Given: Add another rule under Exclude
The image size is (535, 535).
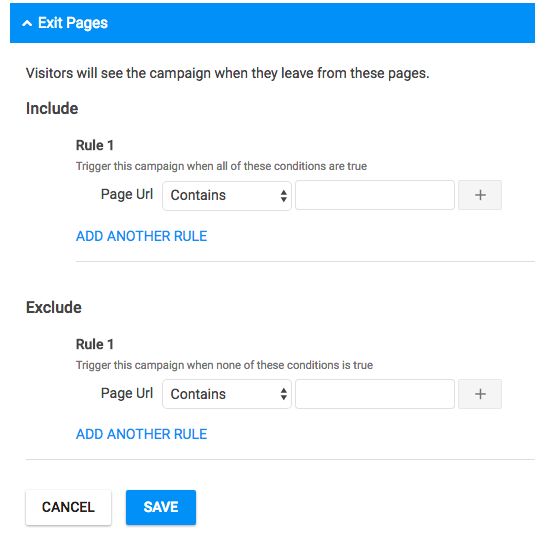Looking at the screenshot, I should [x=141, y=434].
